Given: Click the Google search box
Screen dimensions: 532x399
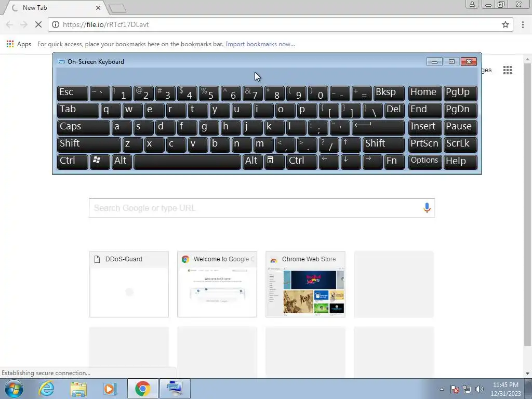Looking at the screenshot, I should tap(262, 208).
